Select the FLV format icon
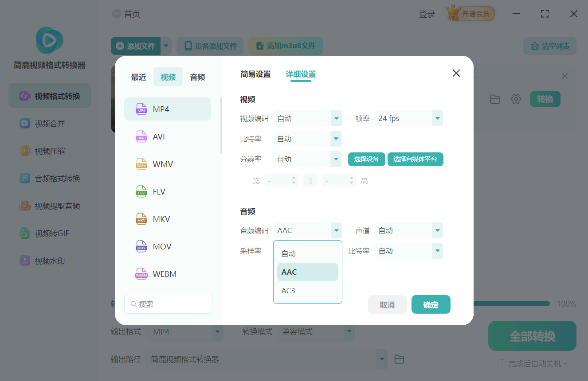Image resolution: width=588 pixels, height=381 pixels. (x=141, y=191)
